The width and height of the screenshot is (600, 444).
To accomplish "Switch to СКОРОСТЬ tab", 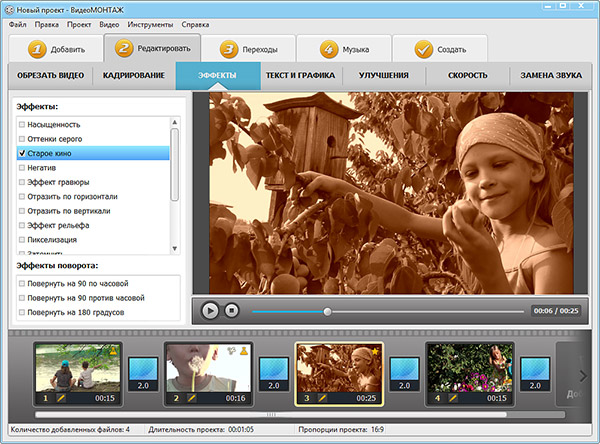I will 468,75.
